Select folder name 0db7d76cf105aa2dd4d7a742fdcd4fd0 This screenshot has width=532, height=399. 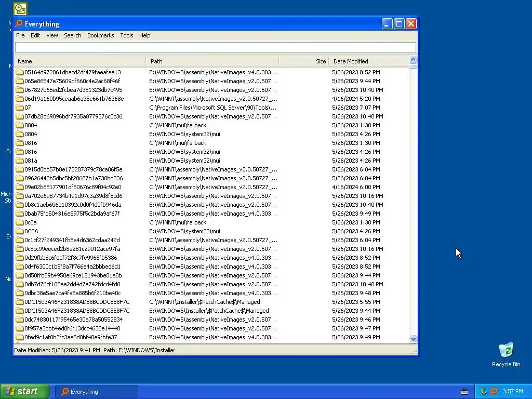pyautogui.click(x=72, y=284)
